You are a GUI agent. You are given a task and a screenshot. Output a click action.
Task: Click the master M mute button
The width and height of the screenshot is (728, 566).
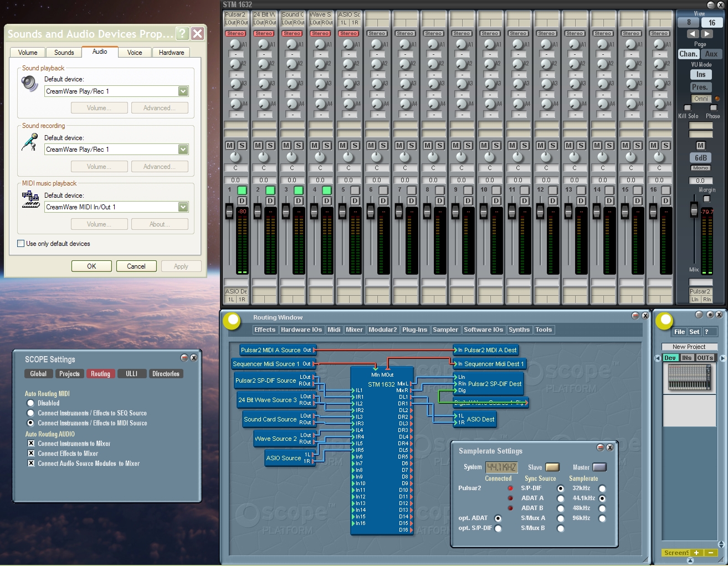[x=700, y=146]
